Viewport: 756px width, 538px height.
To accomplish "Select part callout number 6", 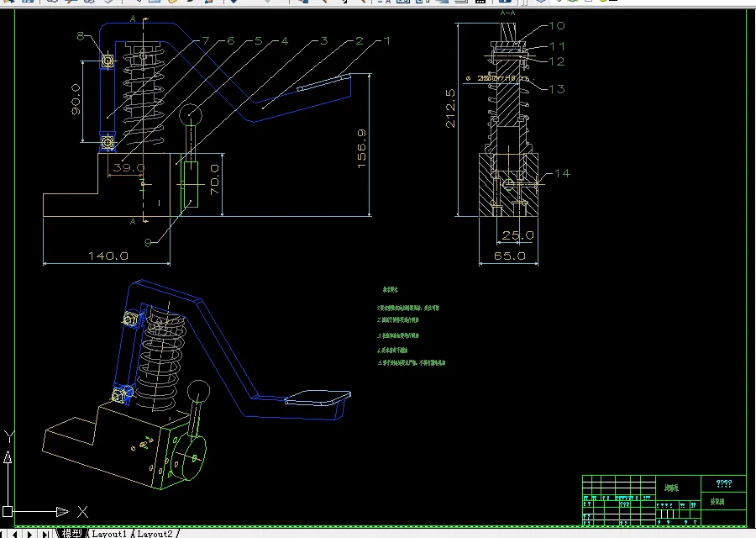I will coord(230,40).
